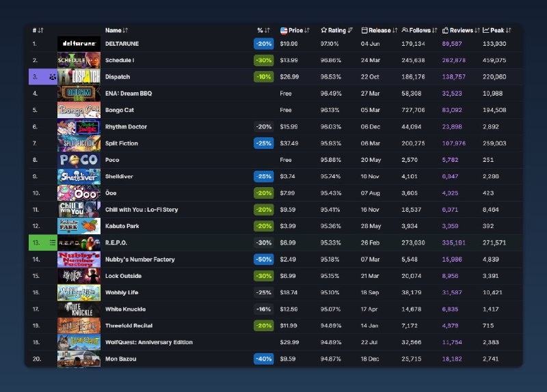Click Schedule I's -30% discount badge
This screenshot has height=392, width=547.
point(264,60)
